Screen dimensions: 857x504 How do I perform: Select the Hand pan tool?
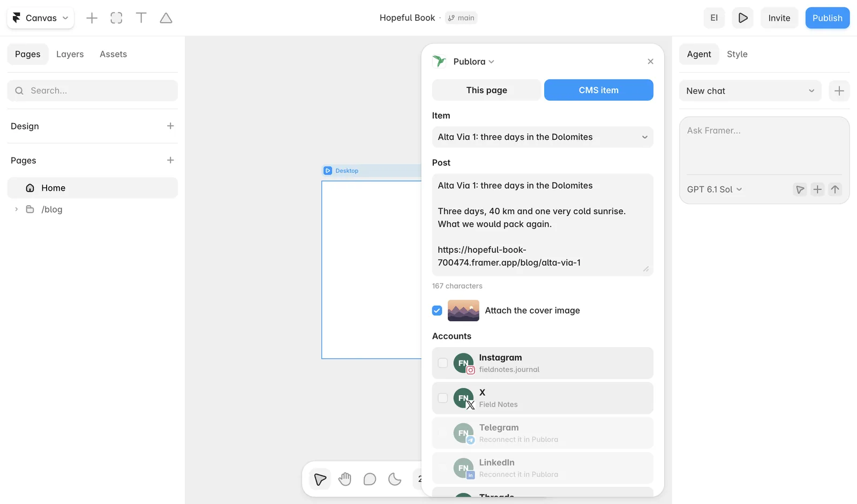(x=345, y=479)
